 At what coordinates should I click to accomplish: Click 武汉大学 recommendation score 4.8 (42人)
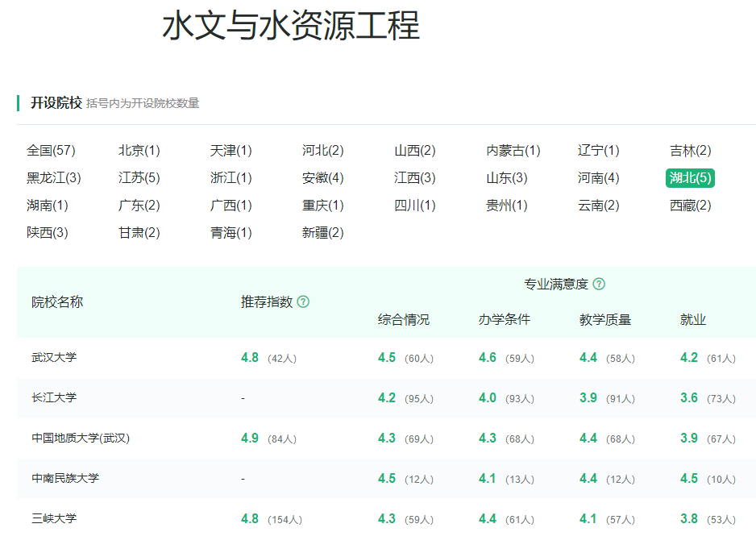[268, 358]
